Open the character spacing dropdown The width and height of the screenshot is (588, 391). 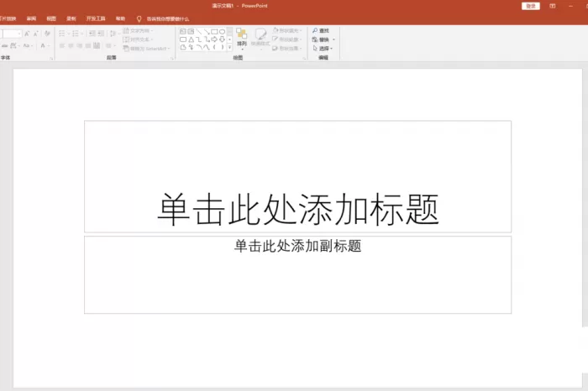click(14, 45)
